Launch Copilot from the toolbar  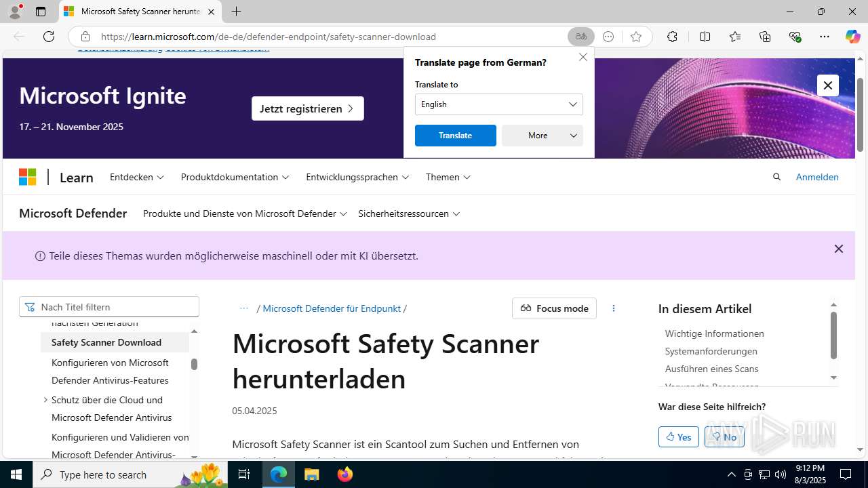pos(852,37)
